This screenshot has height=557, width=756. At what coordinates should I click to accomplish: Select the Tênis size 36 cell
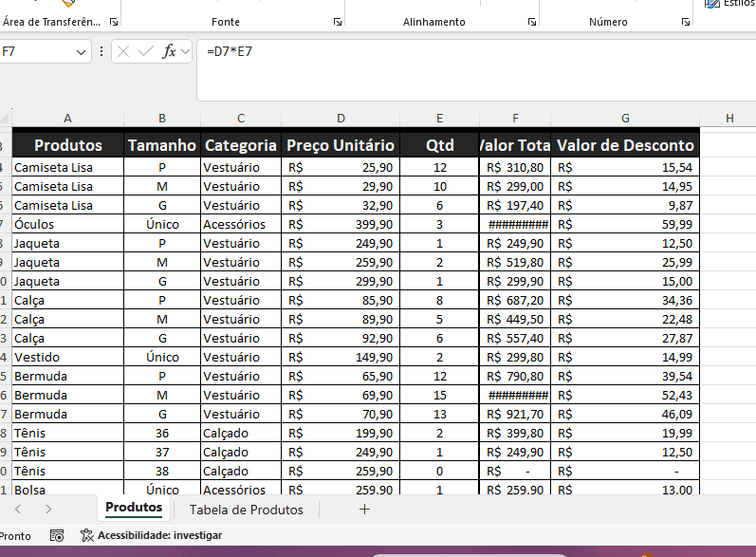(x=162, y=433)
